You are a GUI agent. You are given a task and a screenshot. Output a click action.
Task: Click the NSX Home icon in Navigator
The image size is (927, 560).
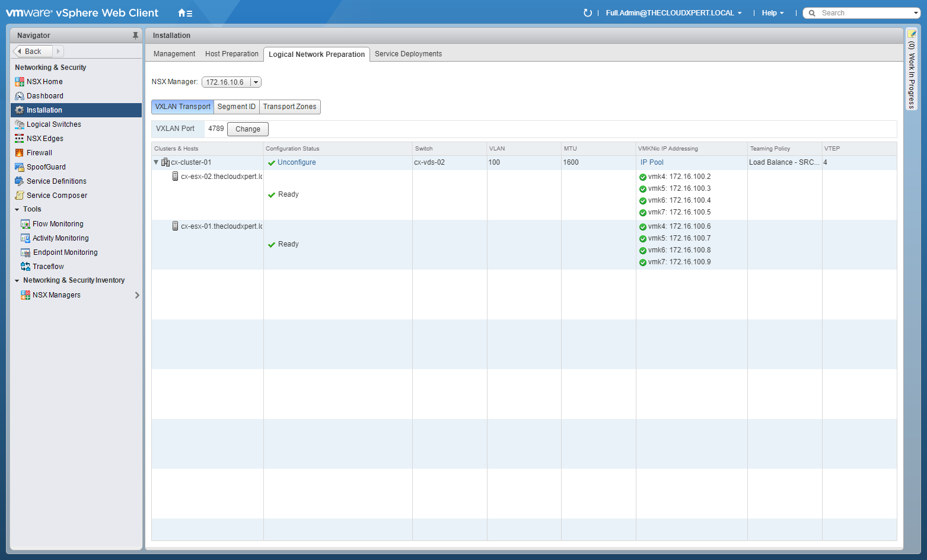[x=20, y=82]
